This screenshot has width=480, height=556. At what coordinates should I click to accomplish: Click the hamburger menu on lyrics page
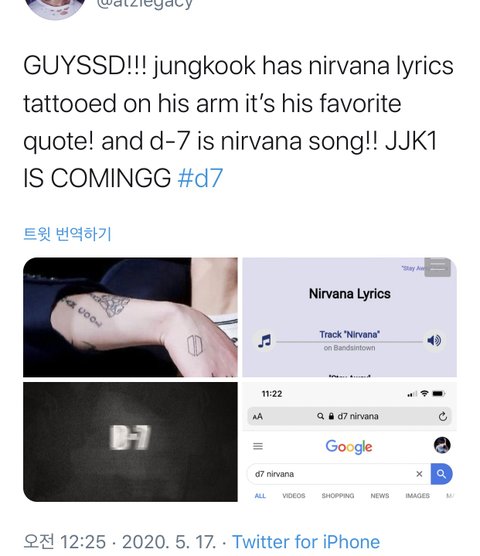[x=437, y=267]
